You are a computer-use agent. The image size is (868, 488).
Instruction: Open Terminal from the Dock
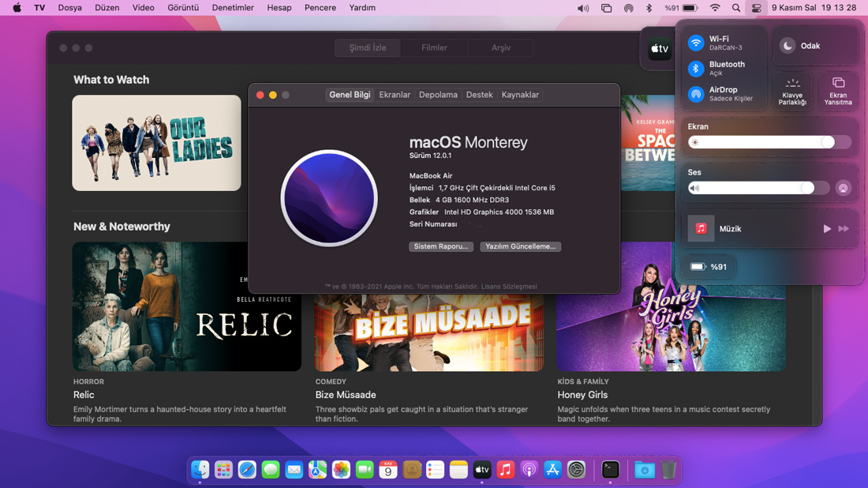pos(610,470)
